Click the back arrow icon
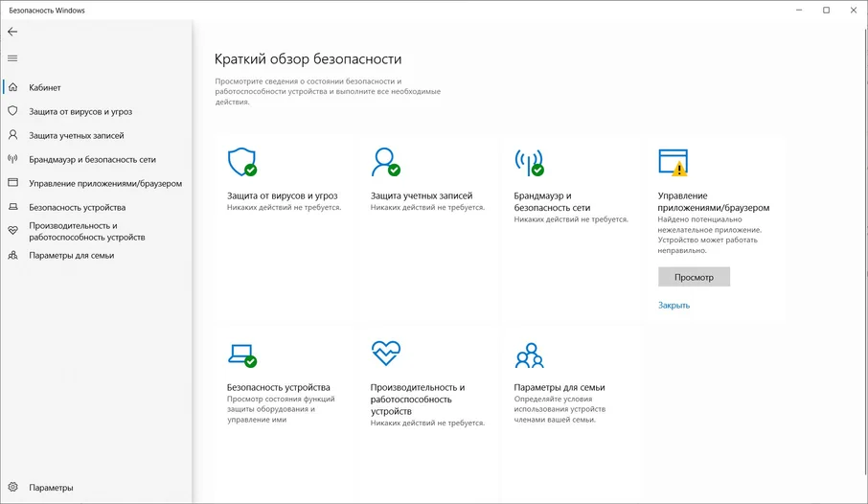Screen dimensions: 868x504 (x=12, y=32)
